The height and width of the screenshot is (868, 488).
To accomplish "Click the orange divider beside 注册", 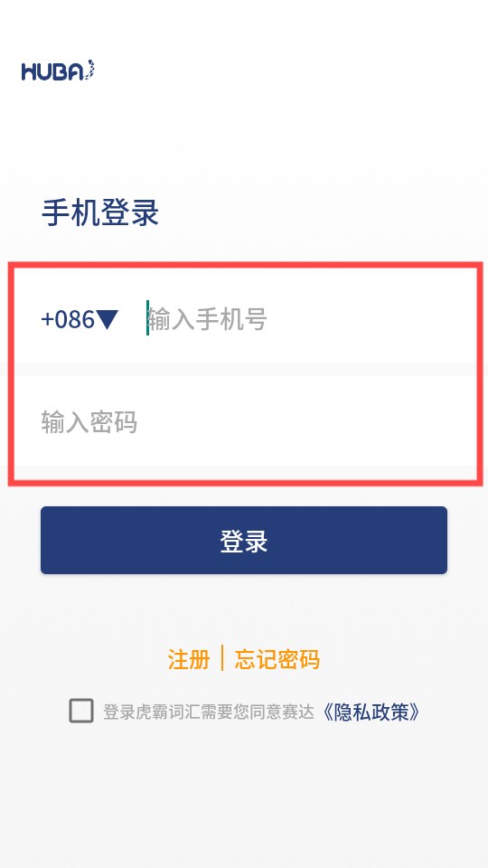I will (x=222, y=658).
